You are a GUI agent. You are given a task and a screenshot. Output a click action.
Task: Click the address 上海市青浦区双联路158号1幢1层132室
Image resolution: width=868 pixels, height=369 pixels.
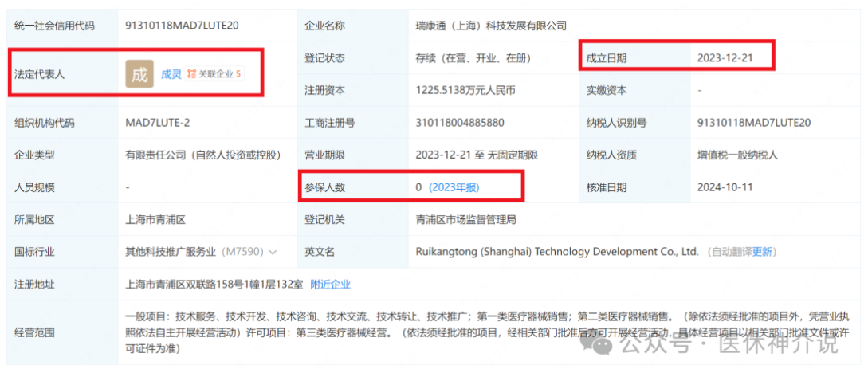[x=214, y=285]
